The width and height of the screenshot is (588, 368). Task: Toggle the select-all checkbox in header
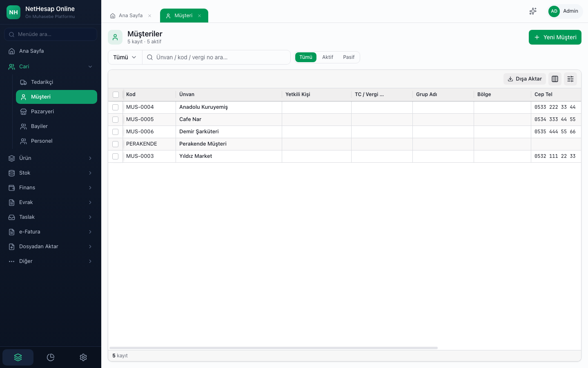[116, 94]
